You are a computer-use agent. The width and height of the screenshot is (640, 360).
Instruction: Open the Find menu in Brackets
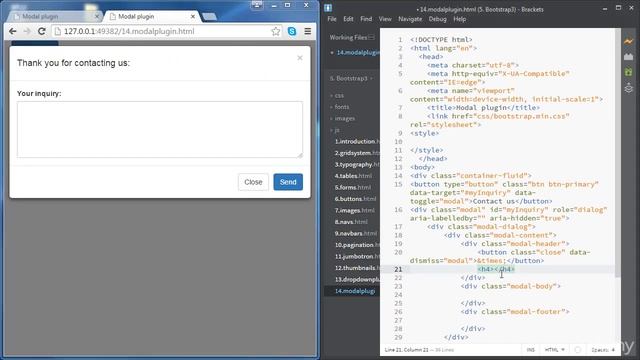coord(366,19)
